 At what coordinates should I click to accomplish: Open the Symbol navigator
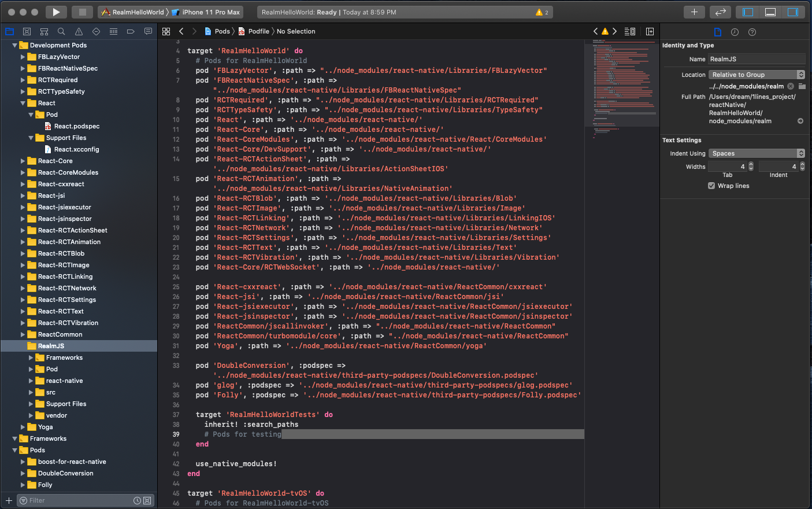44,31
